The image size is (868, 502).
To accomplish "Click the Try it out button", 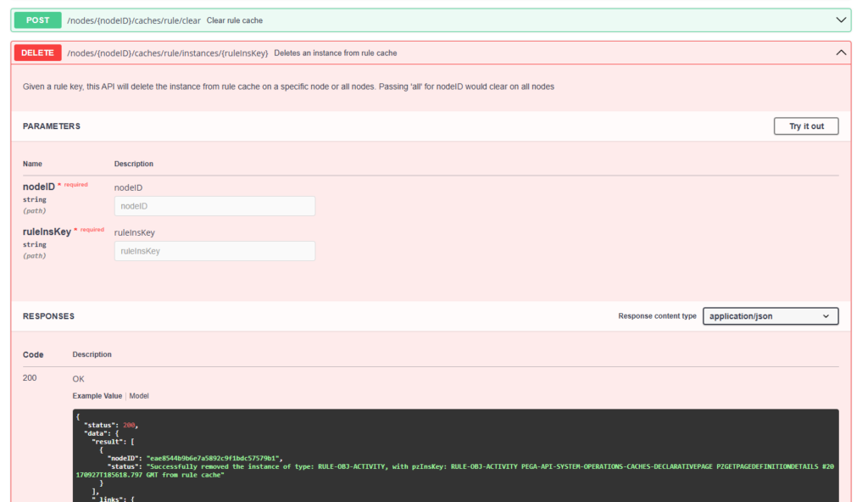I will point(806,126).
